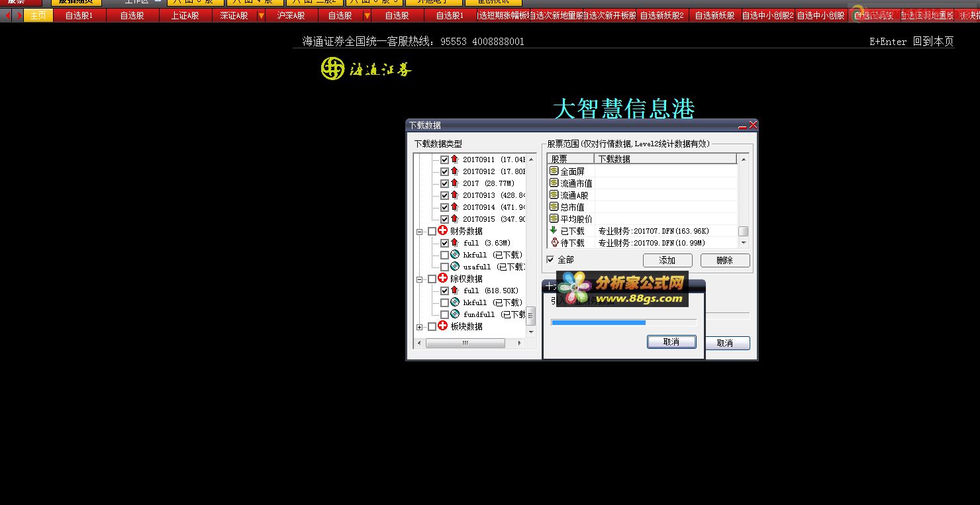Click tree horizontal scroll-left arrow
This screenshot has height=505, width=980.
click(419, 343)
